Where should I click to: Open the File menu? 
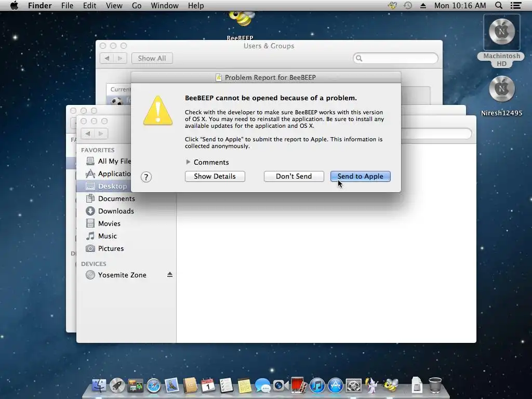[x=67, y=6]
